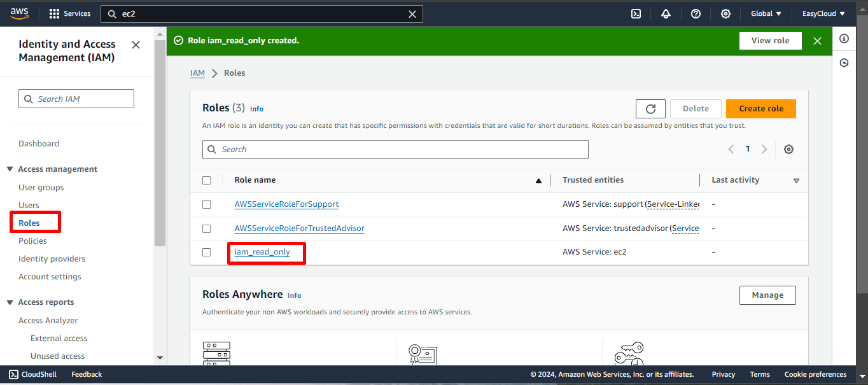Open the help question mark menu
The height and width of the screenshot is (385, 868).
(x=696, y=14)
